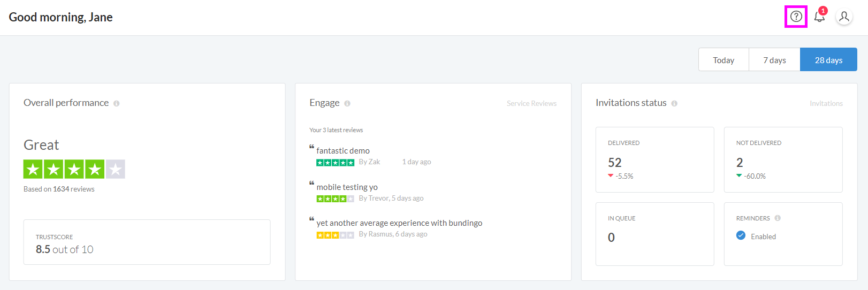Click the red notification badge
Viewport: 868px width, 290px height.
click(823, 11)
